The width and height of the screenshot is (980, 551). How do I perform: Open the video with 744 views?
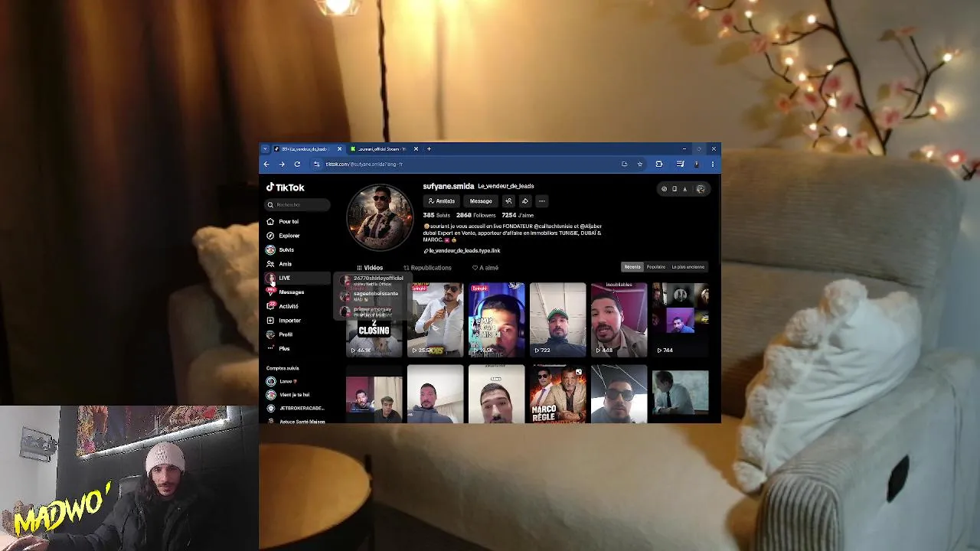[680, 320]
